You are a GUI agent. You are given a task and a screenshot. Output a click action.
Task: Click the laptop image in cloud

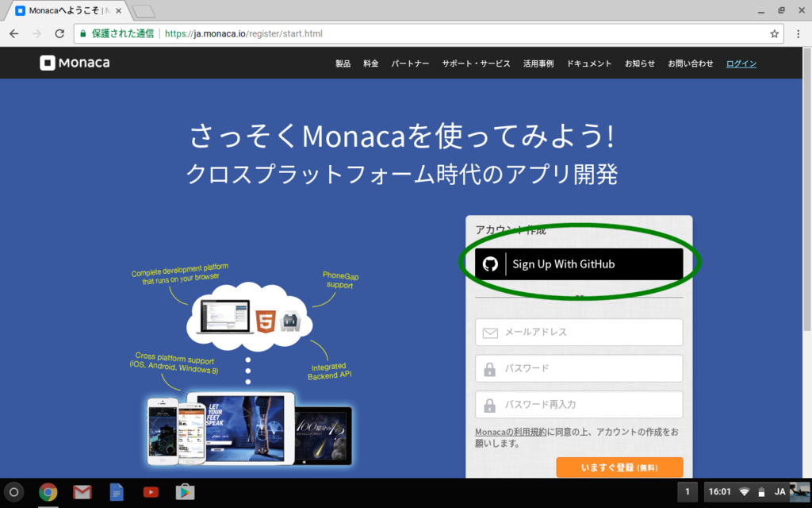224,317
